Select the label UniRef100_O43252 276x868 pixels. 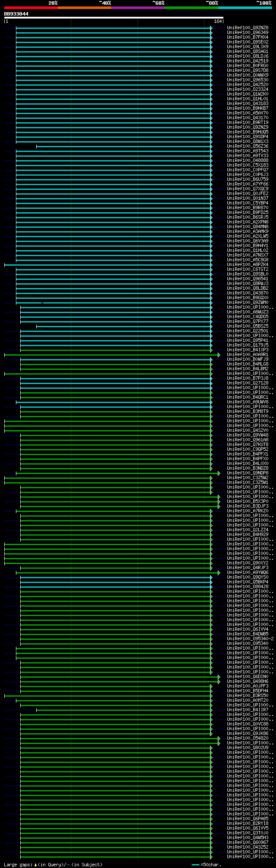[x=248, y=847]
